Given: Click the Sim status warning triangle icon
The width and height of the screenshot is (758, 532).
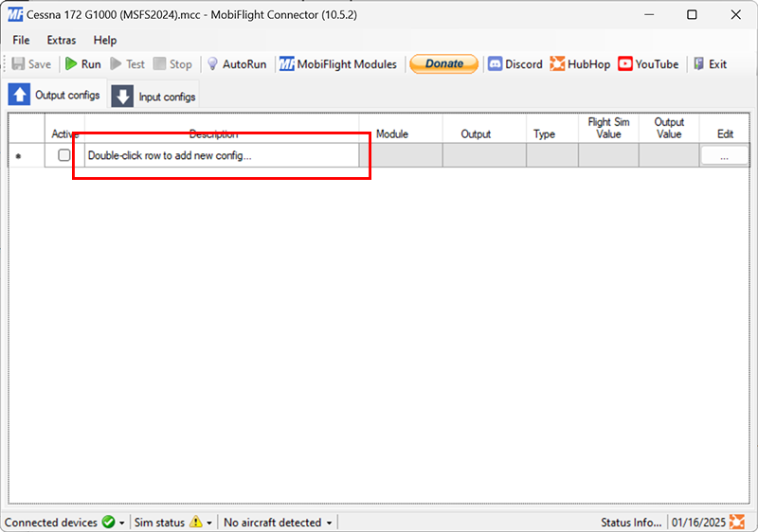Looking at the screenshot, I should 196,522.
